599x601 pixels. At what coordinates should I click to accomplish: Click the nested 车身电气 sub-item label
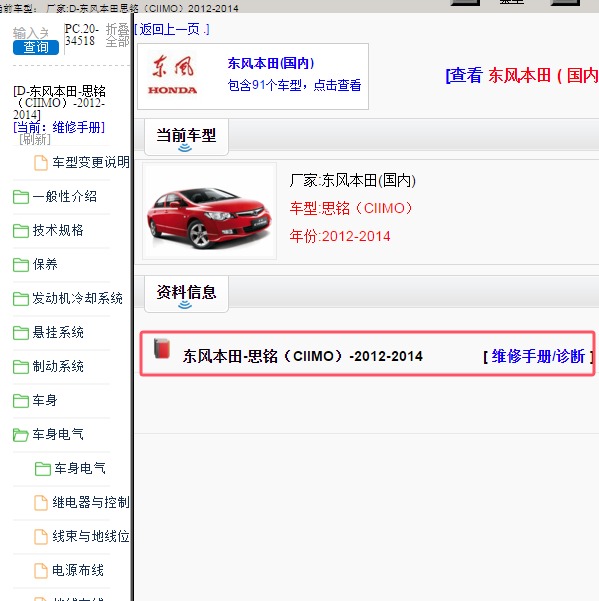click(x=80, y=468)
